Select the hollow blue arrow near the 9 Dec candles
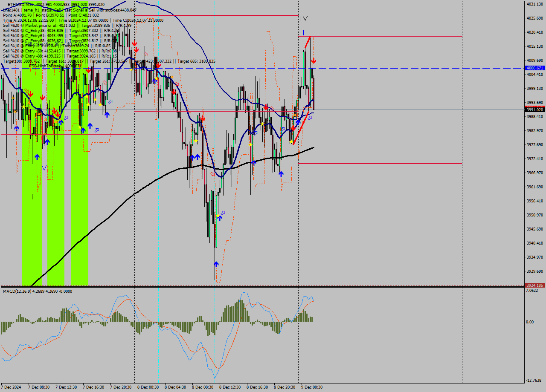 tap(310, 118)
